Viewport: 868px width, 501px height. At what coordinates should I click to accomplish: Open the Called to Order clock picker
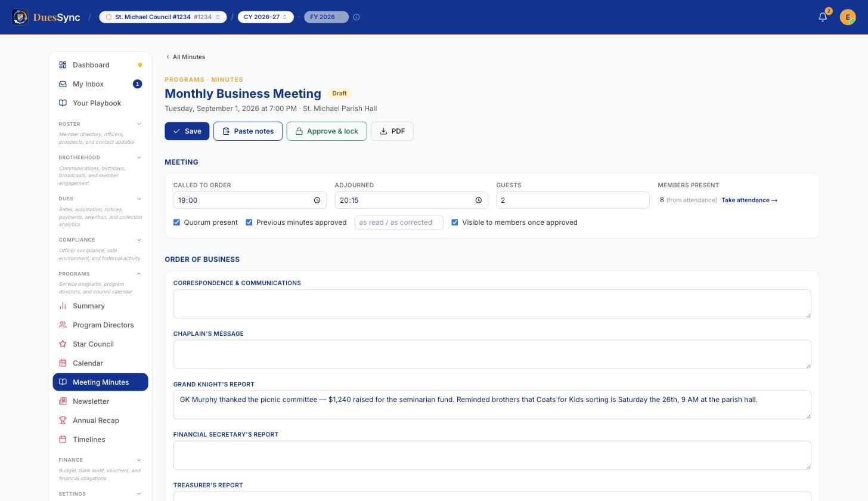coord(317,200)
